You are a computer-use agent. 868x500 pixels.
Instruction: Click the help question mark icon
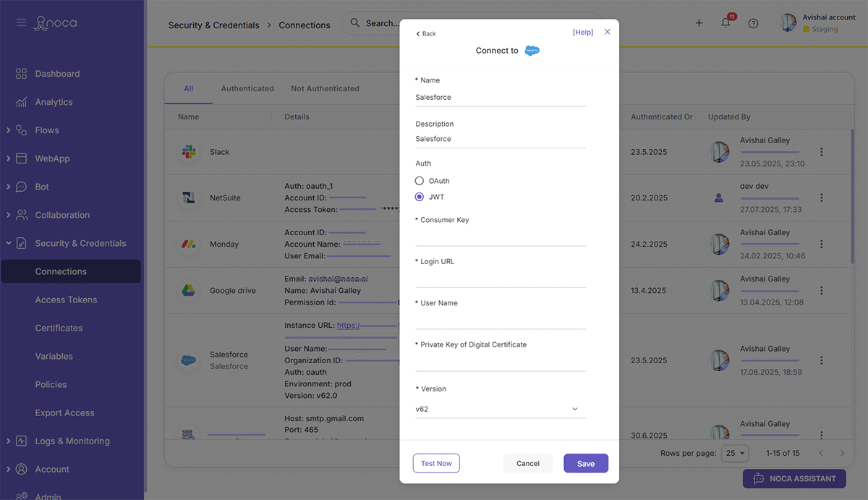point(753,23)
